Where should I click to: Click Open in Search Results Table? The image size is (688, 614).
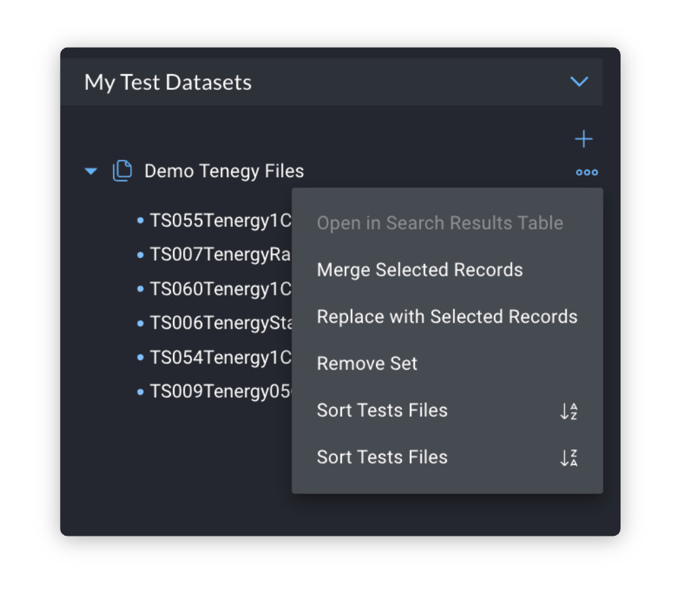tap(439, 223)
